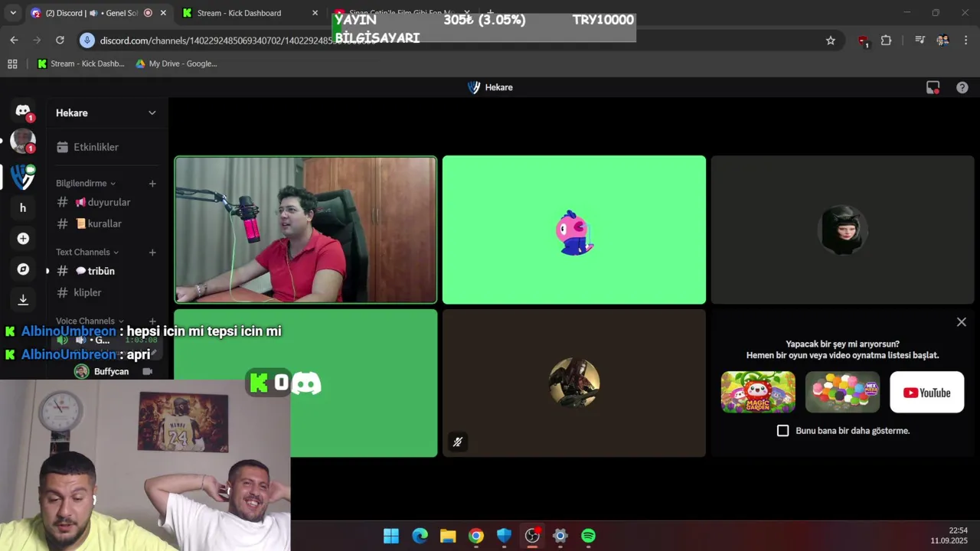This screenshot has height=551, width=980.
Task: Collapse Text Channels category
Action: click(87, 253)
